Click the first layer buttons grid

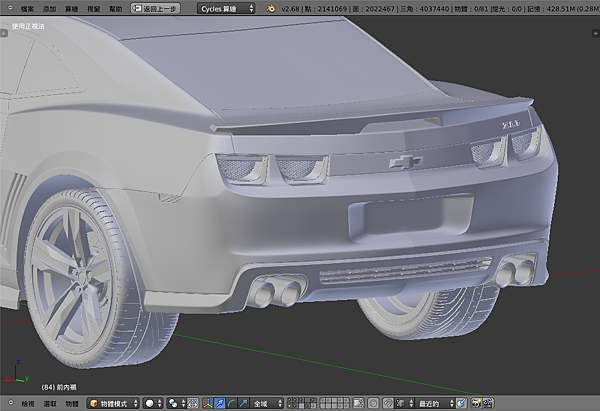(302, 403)
